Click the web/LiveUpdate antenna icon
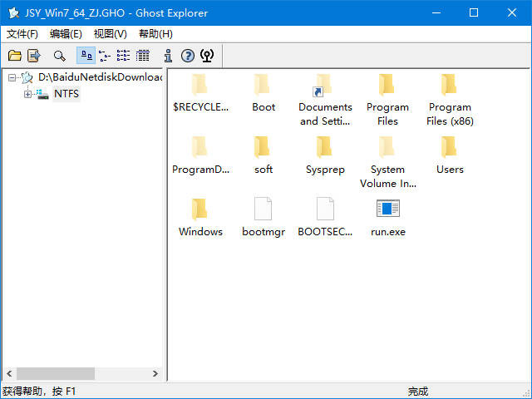Screen dimensions: 532x399 [x=207, y=56]
